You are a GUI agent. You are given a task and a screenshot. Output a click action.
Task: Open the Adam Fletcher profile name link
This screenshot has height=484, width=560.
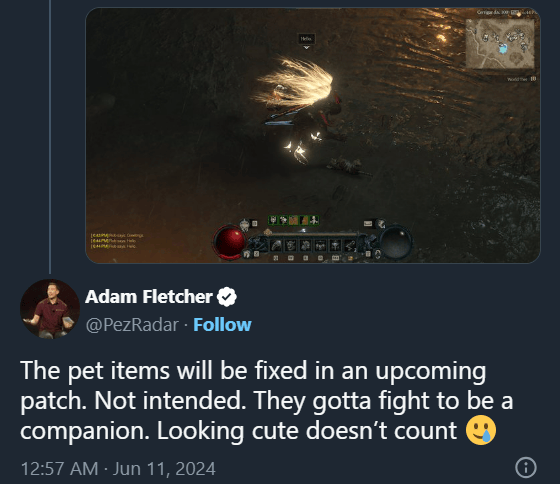tap(149, 297)
